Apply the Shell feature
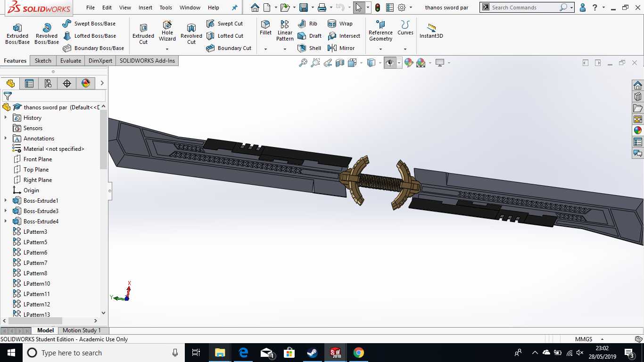Image resolution: width=644 pixels, height=362 pixels. [309, 48]
